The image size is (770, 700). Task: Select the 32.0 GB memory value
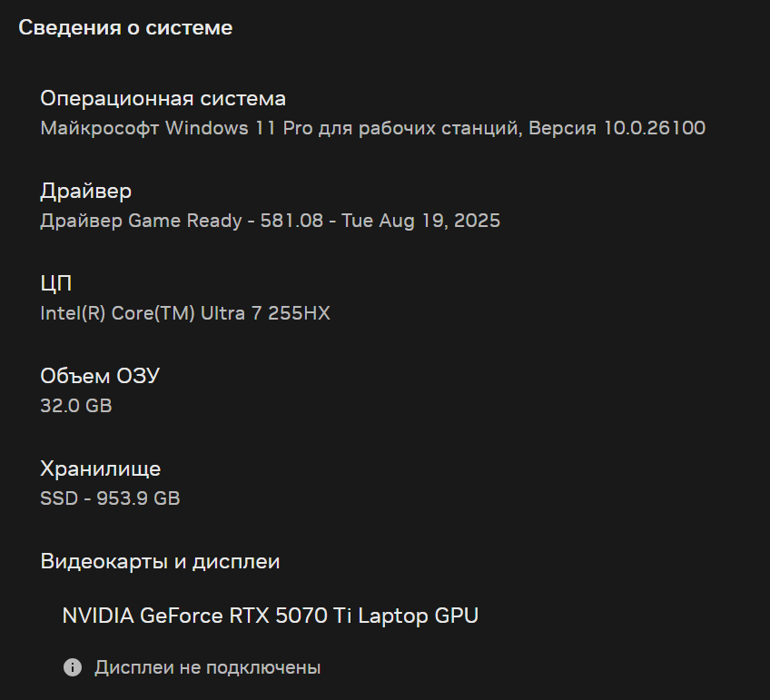point(76,406)
